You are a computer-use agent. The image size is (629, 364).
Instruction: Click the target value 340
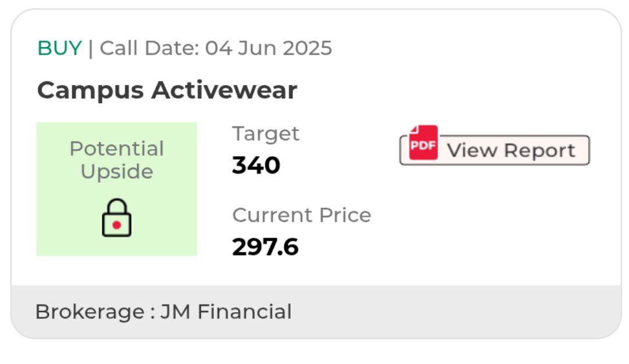[x=256, y=165]
